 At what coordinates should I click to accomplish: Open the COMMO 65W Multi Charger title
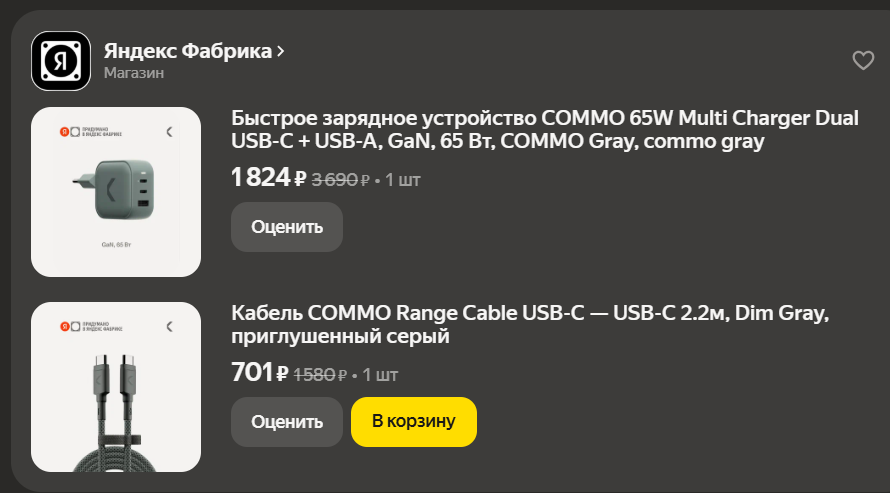[x=544, y=130]
